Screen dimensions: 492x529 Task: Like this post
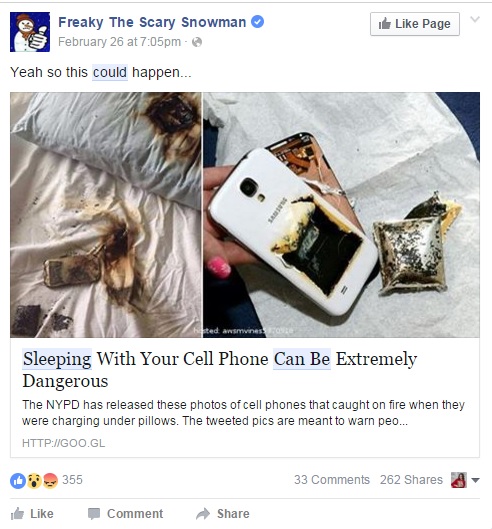coord(32,514)
